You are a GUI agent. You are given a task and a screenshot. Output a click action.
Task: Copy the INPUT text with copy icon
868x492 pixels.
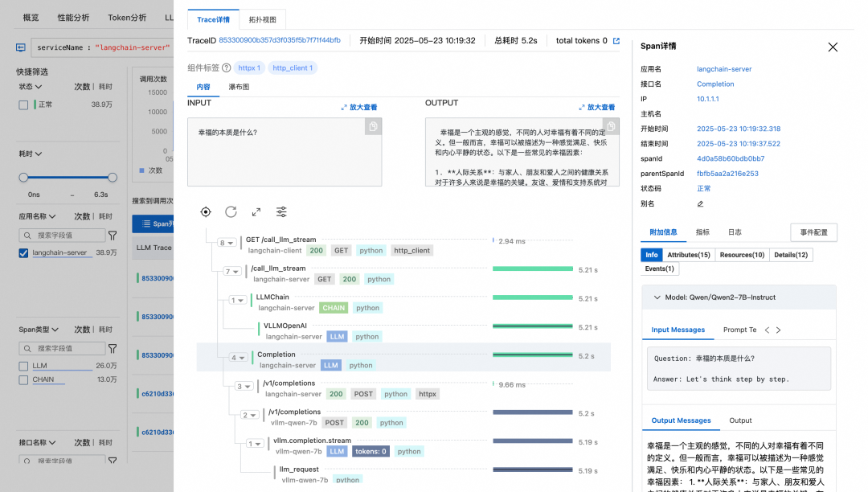373,127
